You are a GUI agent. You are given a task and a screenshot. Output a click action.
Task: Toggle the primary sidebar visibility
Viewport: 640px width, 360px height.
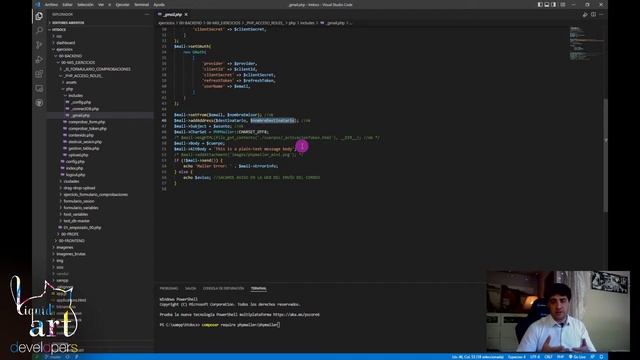pos(540,4)
